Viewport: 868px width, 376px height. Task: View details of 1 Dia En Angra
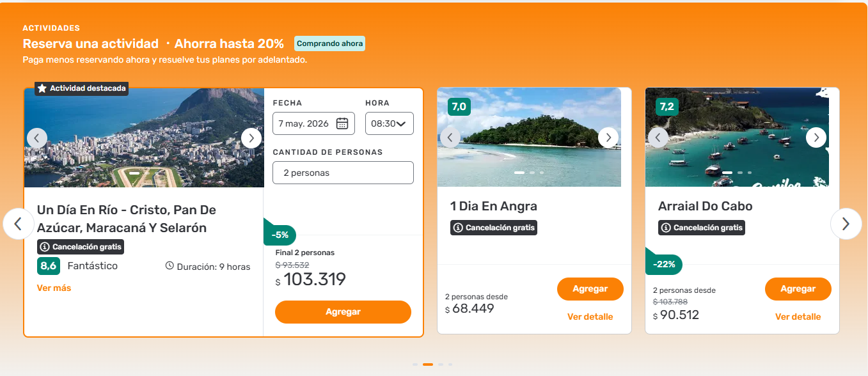[590, 317]
